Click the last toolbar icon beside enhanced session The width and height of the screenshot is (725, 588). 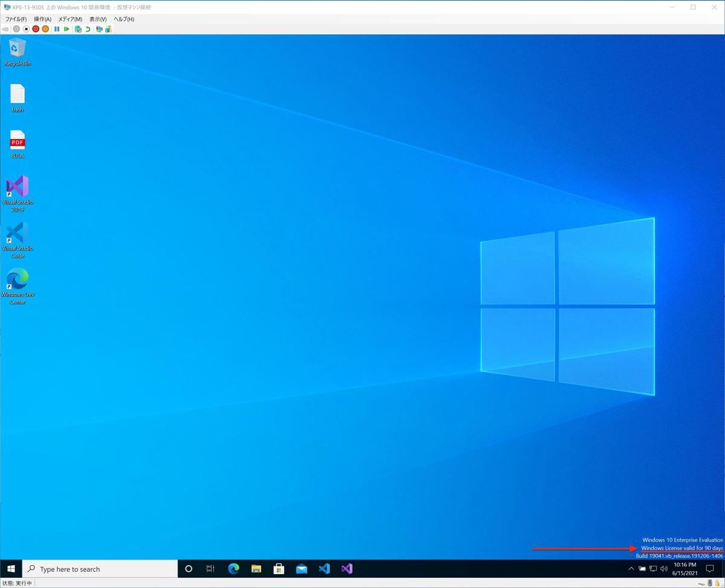(x=109, y=29)
